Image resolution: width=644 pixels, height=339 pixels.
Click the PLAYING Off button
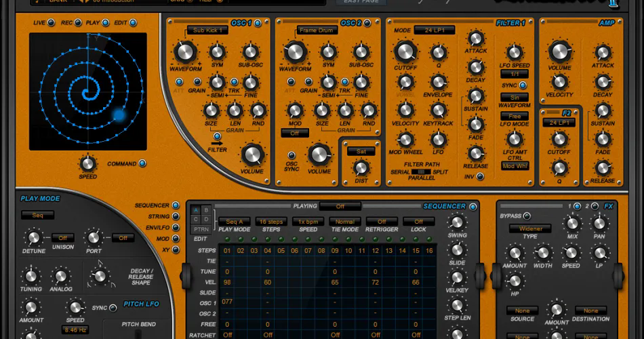(340, 206)
